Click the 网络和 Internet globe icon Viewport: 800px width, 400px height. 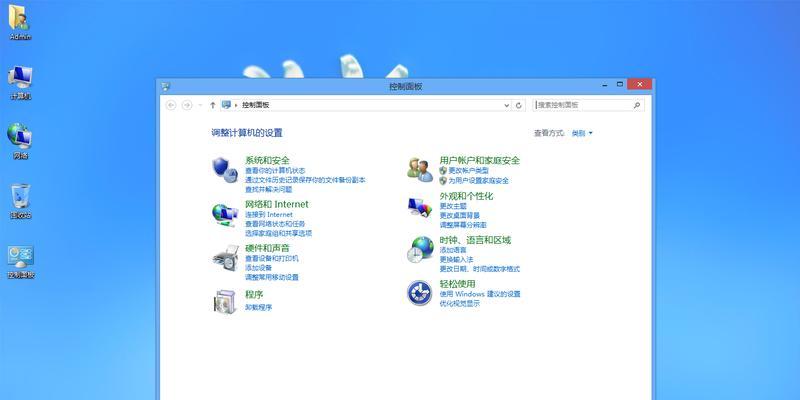(225, 214)
